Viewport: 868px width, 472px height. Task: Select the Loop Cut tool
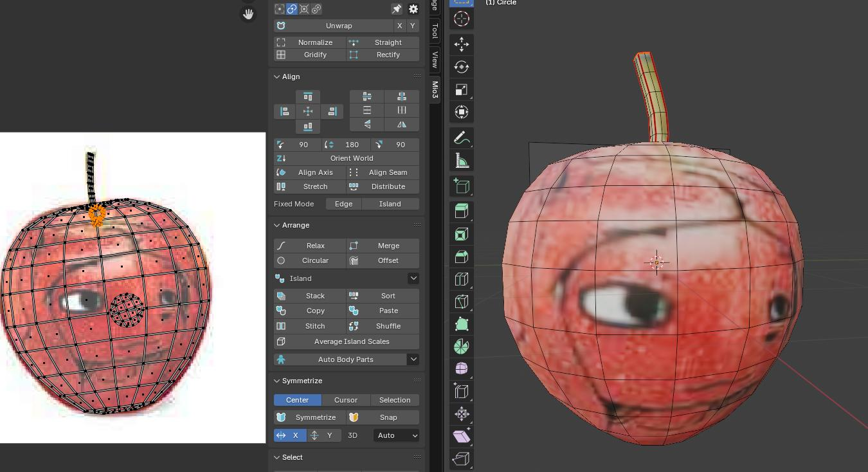click(x=461, y=279)
